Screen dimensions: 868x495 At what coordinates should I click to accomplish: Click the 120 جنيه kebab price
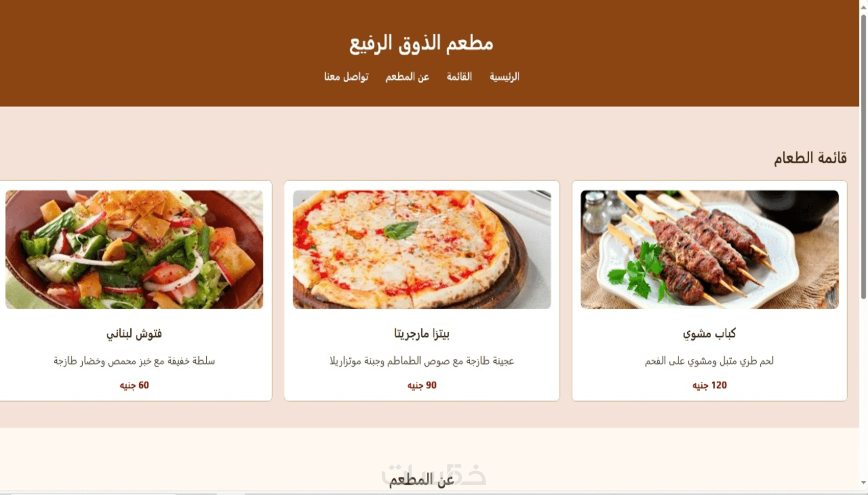709,385
